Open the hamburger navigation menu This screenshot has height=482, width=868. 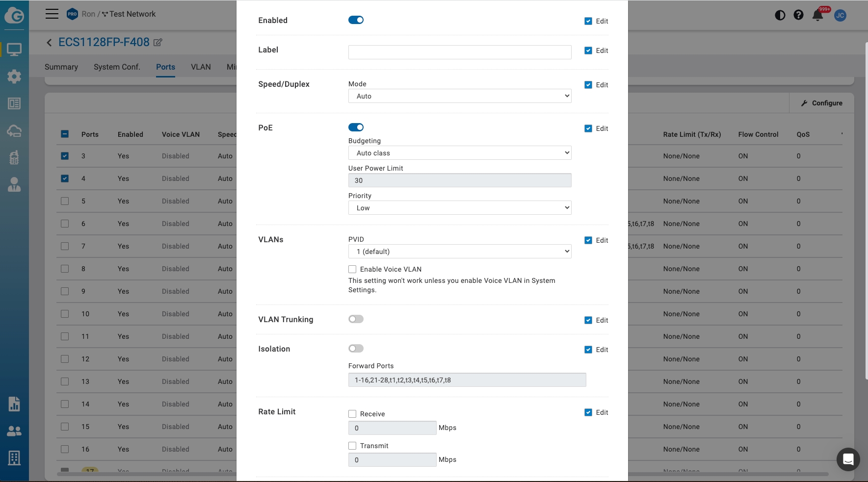[x=52, y=14]
